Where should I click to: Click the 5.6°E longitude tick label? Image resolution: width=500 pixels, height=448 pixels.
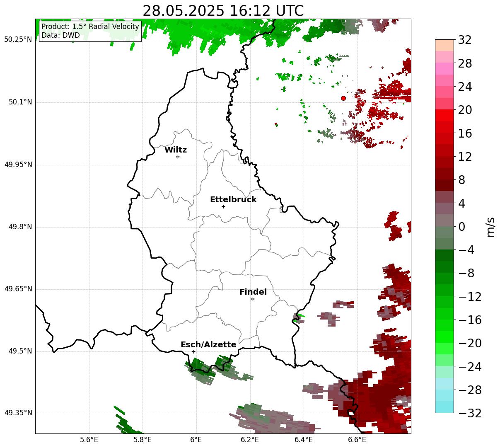coord(89,439)
